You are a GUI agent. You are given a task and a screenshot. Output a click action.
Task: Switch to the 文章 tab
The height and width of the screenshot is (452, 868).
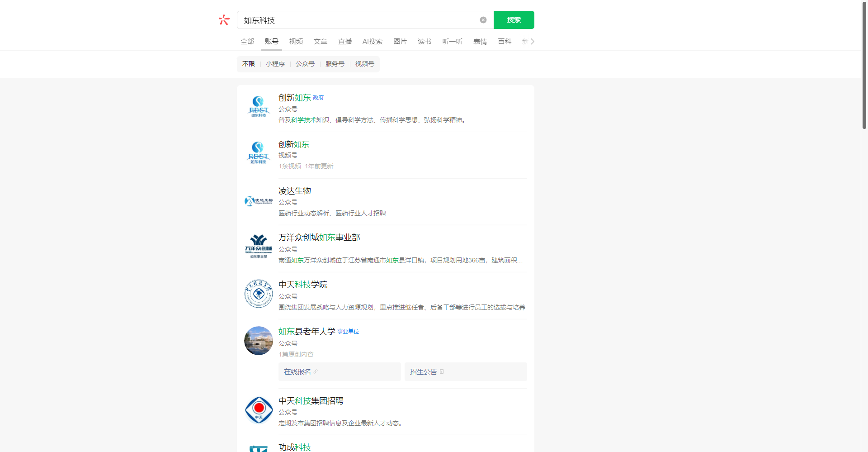coord(321,41)
